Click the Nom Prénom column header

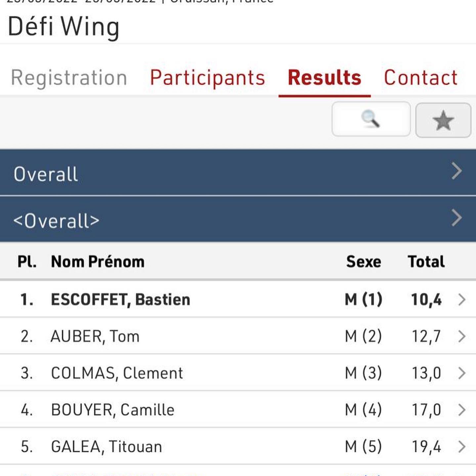[98, 262]
